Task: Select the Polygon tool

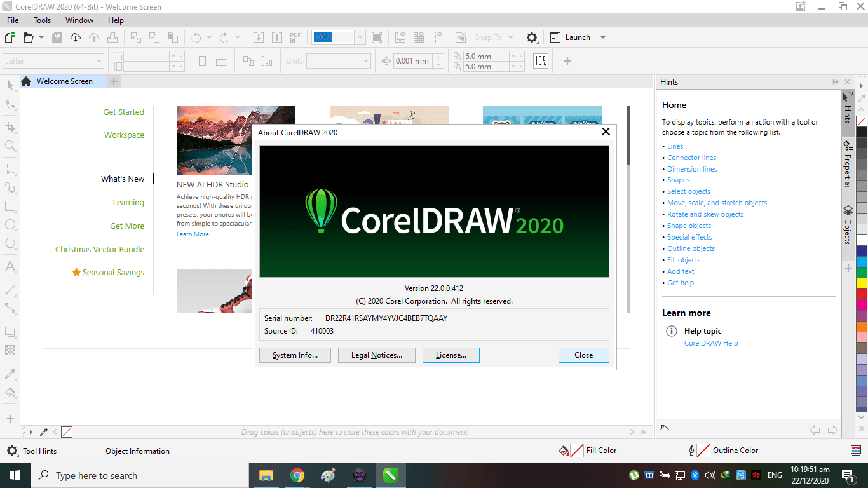Action: (10, 243)
